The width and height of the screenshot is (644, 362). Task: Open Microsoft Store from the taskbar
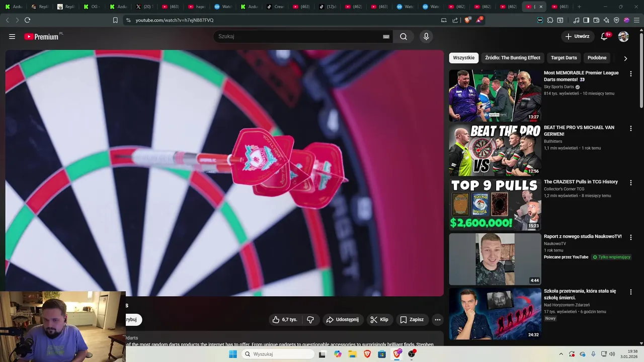click(382, 354)
